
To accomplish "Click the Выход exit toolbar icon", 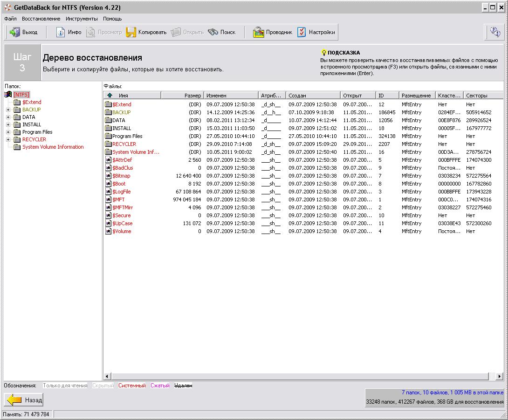I will click(x=14, y=32).
